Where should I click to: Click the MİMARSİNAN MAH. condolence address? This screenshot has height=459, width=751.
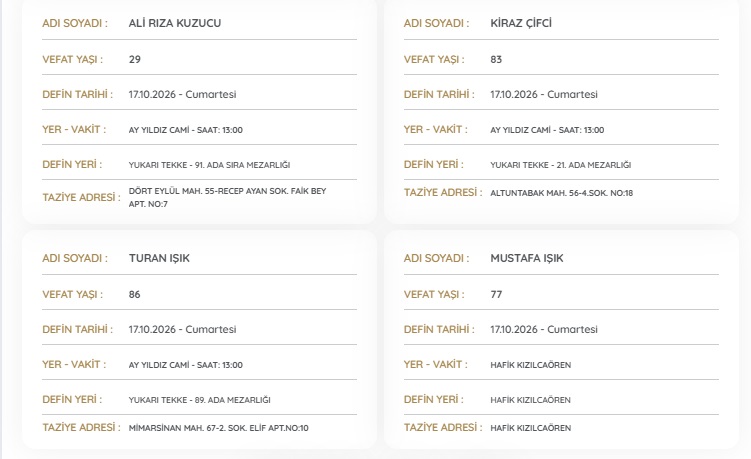tap(218, 428)
